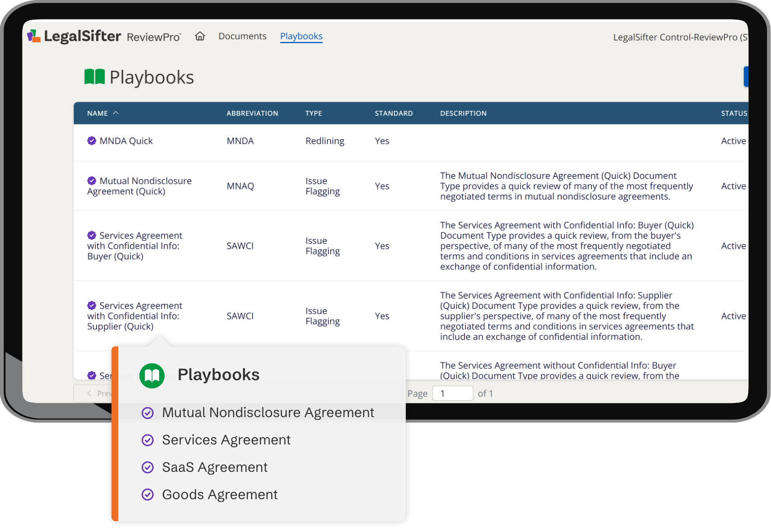Expand the MNDA Quick row description
The width and height of the screenshot is (771, 532).
coord(126,140)
